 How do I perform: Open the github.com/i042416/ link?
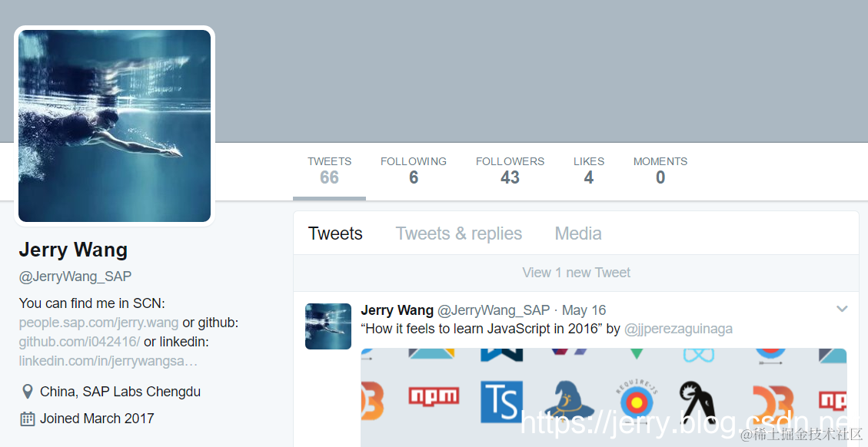(80, 342)
